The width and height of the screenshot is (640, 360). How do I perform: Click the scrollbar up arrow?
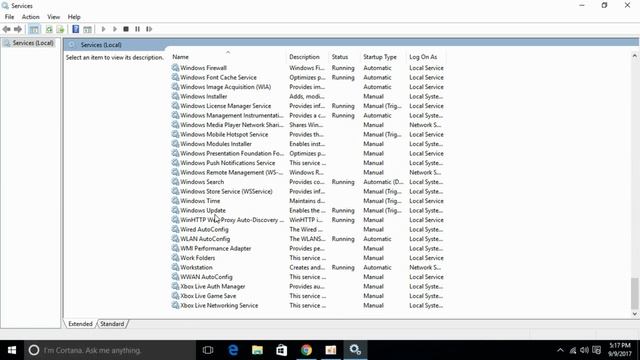(x=634, y=56)
